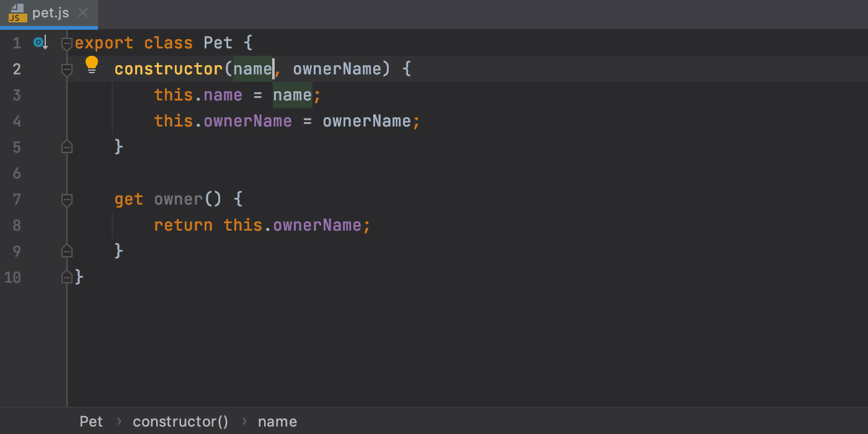Place the cursor on the ownerName constructor parameter
The height and width of the screenshot is (434, 868).
click(x=337, y=69)
